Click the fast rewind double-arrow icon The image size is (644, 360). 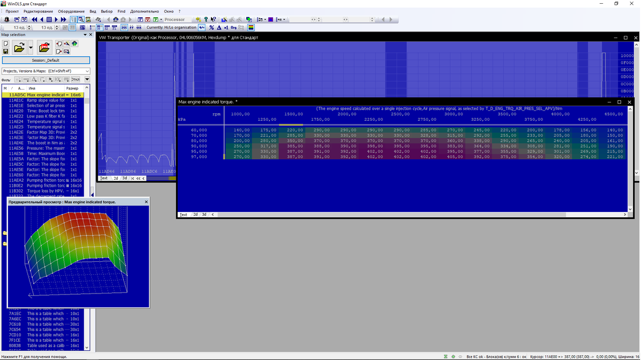34,19
